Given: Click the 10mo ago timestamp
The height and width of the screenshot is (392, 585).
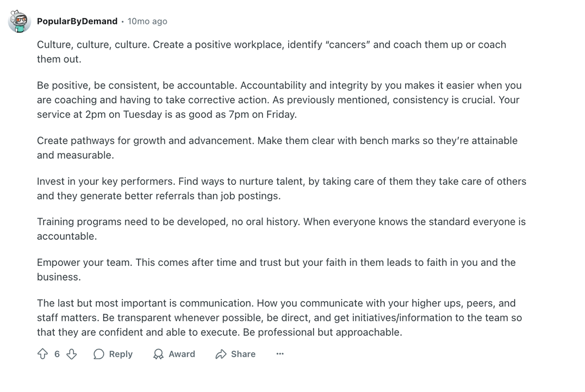Looking at the screenshot, I should (147, 21).
